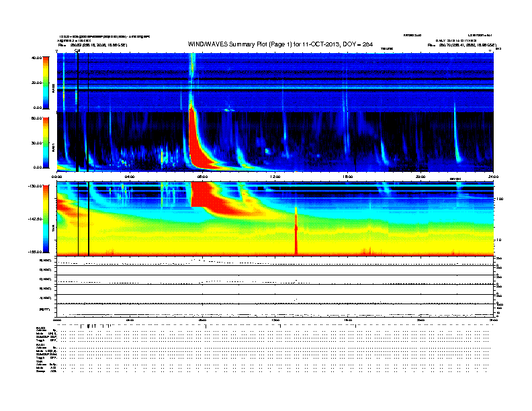The width and height of the screenshot is (532, 411).
Task: Click the 00:00 time tick below RAD1 spectrogram
Action: tap(56, 177)
